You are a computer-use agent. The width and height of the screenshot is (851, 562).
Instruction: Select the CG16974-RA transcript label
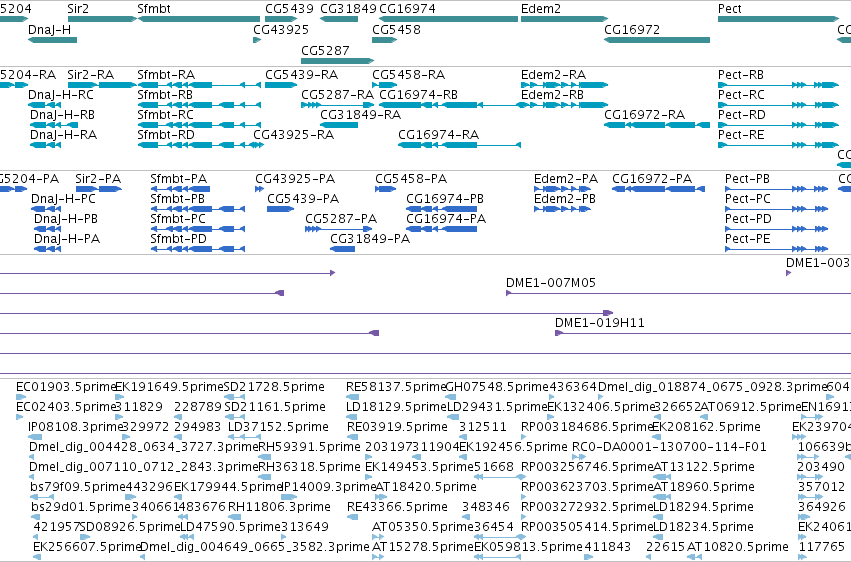click(439, 135)
